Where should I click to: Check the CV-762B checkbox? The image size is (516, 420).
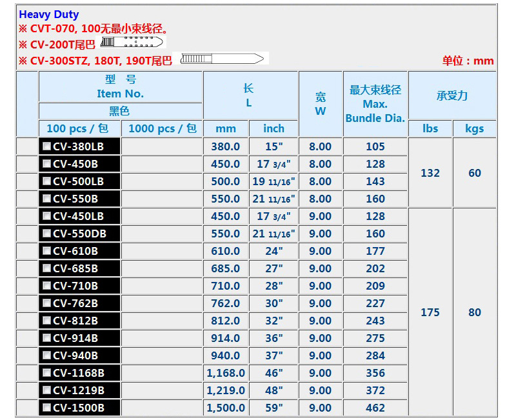click(x=46, y=303)
